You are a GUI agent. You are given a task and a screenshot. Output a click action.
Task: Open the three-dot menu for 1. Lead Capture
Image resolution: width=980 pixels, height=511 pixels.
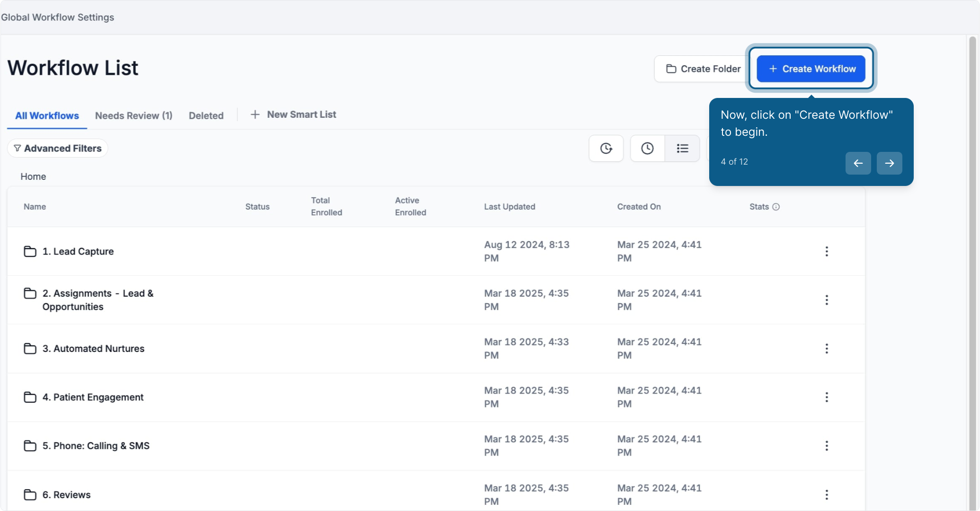click(827, 251)
